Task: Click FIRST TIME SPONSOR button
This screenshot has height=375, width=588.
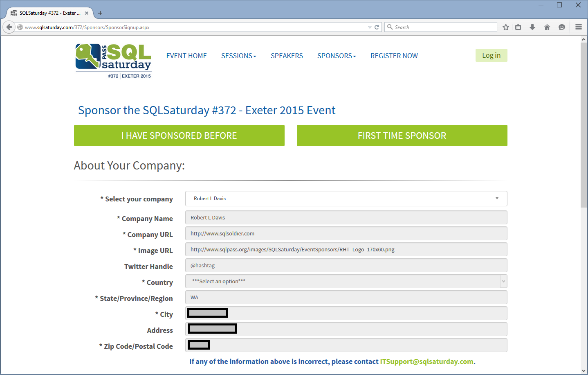Action: (402, 136)
